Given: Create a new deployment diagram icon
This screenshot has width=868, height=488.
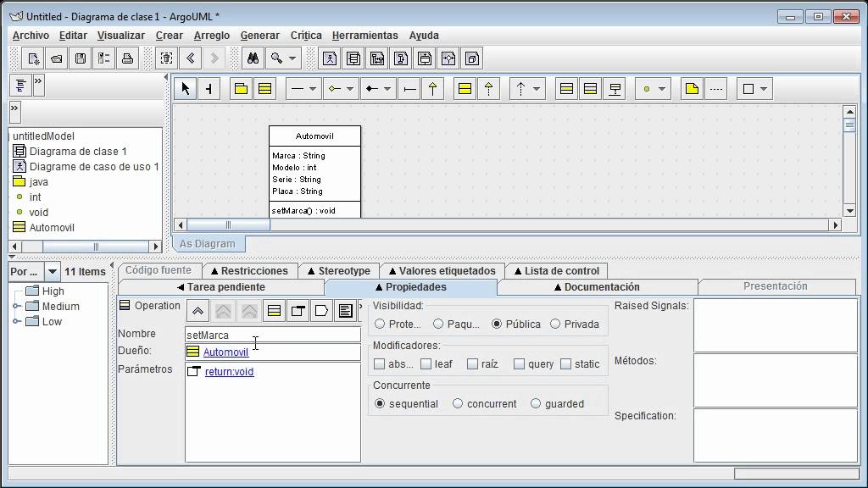Looking at the screenshot, I should tap(472, 58).
